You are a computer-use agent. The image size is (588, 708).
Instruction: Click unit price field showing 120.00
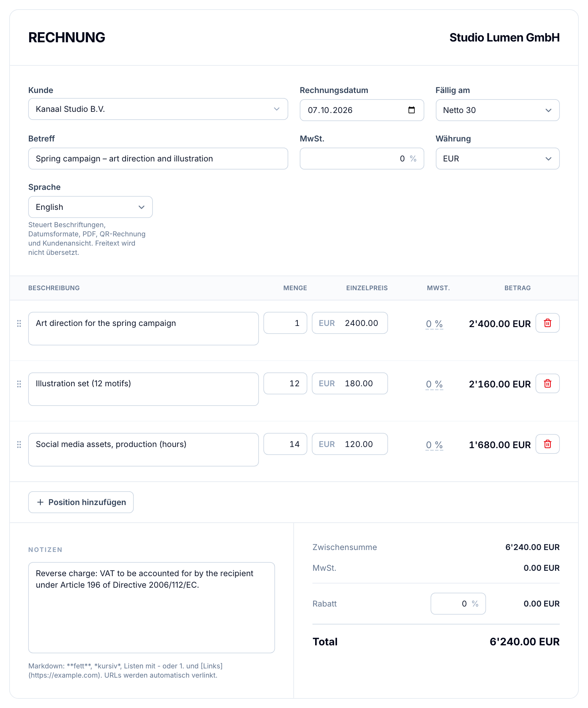click(350, 444)
